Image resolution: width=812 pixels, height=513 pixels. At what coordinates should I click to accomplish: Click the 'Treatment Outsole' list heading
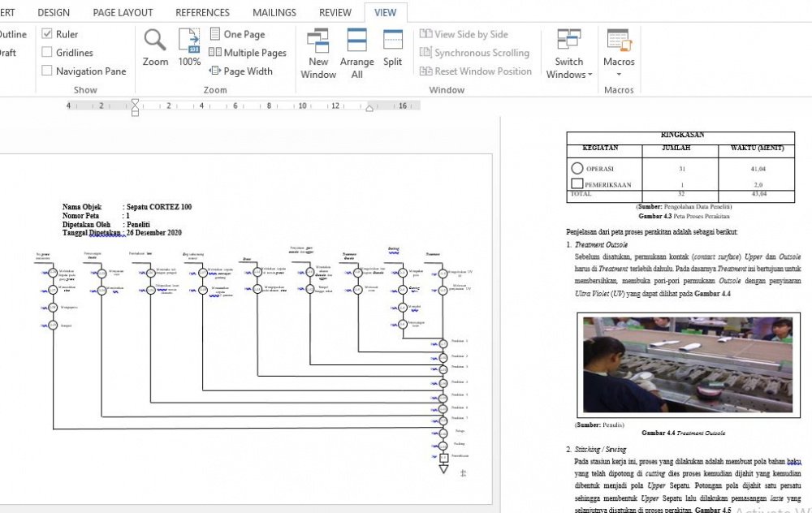pyautogui.click(x=601, y=245)
